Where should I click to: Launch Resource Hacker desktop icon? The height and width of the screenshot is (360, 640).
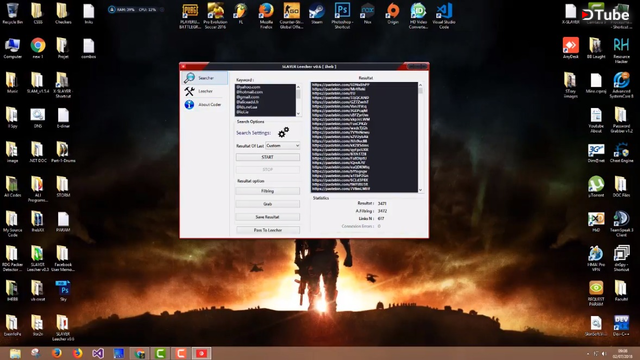tap(621, 50)
